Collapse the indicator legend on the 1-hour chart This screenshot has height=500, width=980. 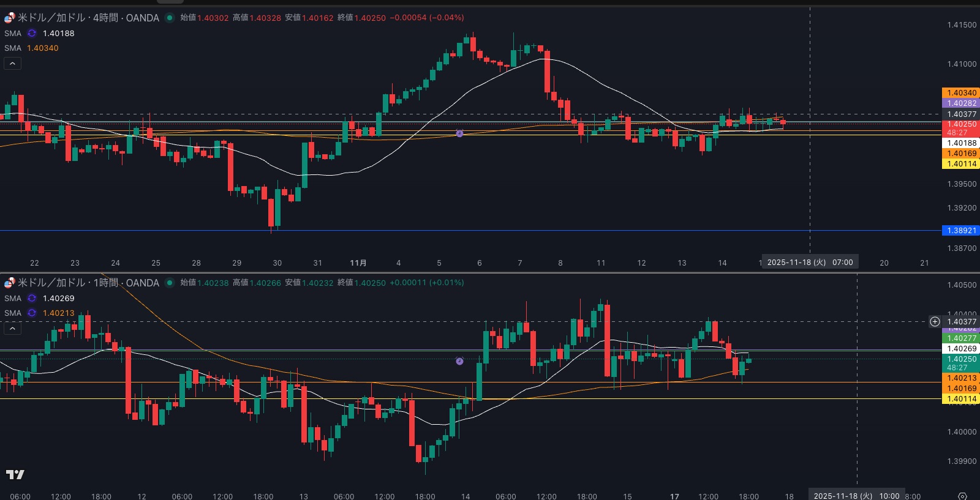click(12, 329)
